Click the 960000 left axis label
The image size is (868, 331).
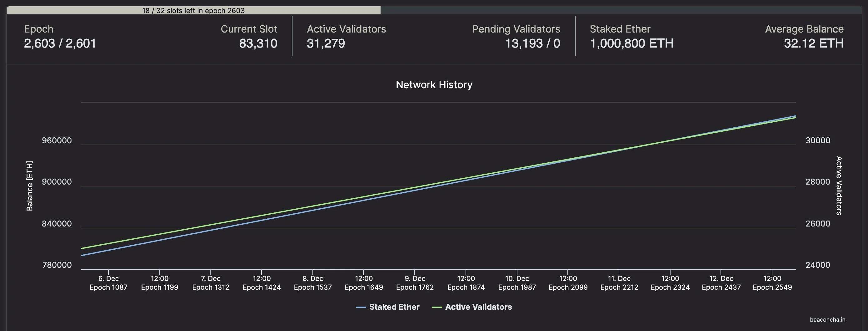pyautogui.click(x=57, y=140)
